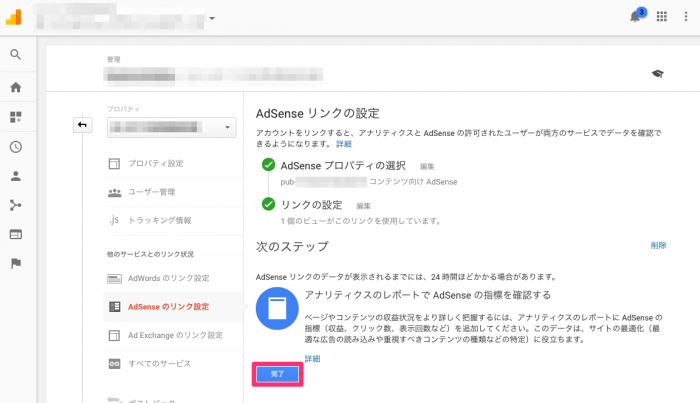Open Audience reports person icon
Screen dimensions: 700x403
[x=16, y=176]
